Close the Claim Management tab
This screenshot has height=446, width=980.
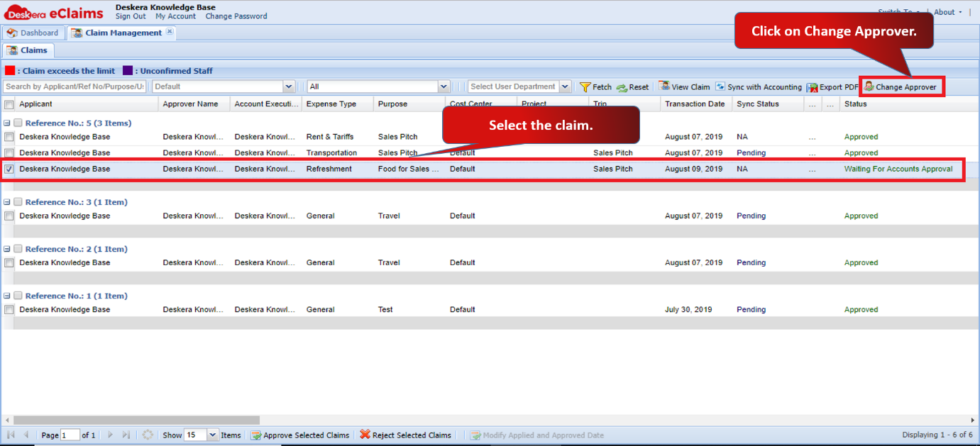[x=170, y=32]
